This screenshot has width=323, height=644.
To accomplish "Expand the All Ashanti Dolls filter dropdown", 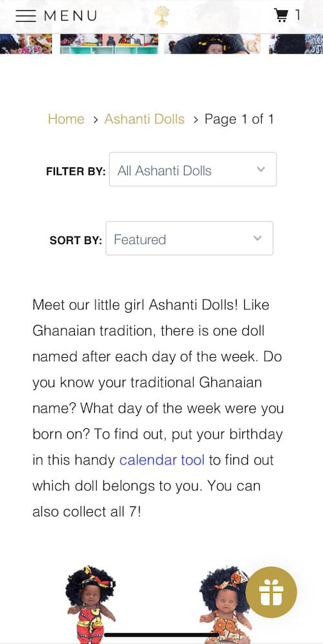I will (193, 169).
